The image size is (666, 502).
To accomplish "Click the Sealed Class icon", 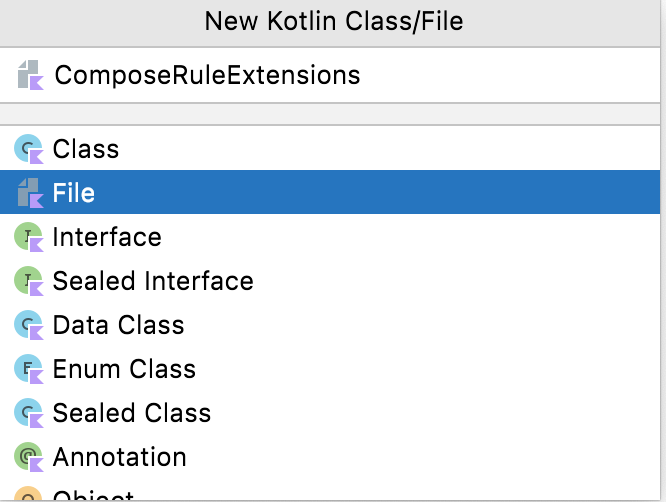I will [x=29, y=414].
